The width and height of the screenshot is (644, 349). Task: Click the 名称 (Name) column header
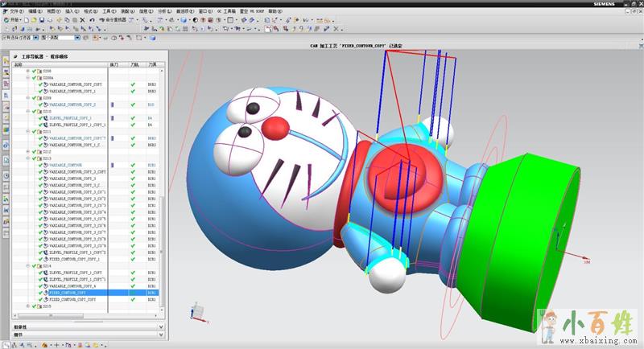[x=18, y=64]
